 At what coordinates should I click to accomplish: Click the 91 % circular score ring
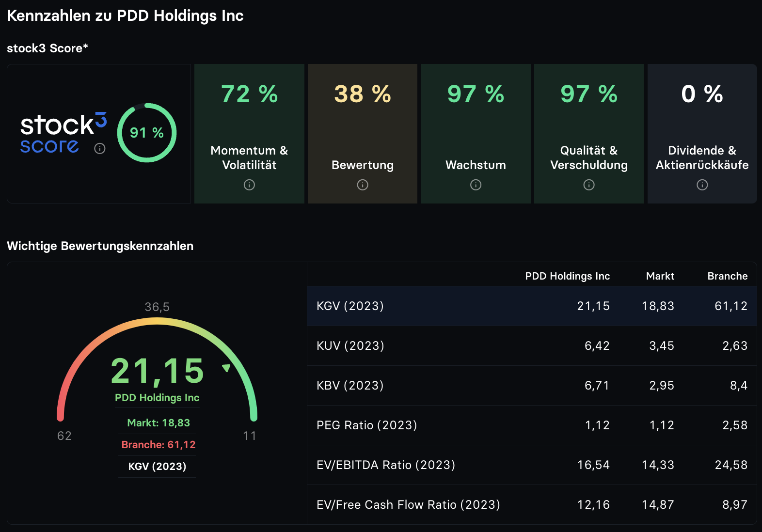click(x=147, y=133)
